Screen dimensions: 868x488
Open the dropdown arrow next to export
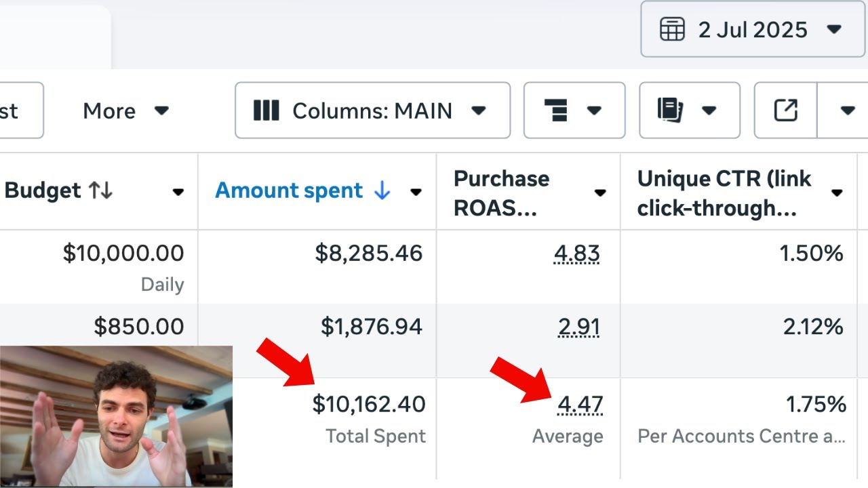click(x=847, y=110)
